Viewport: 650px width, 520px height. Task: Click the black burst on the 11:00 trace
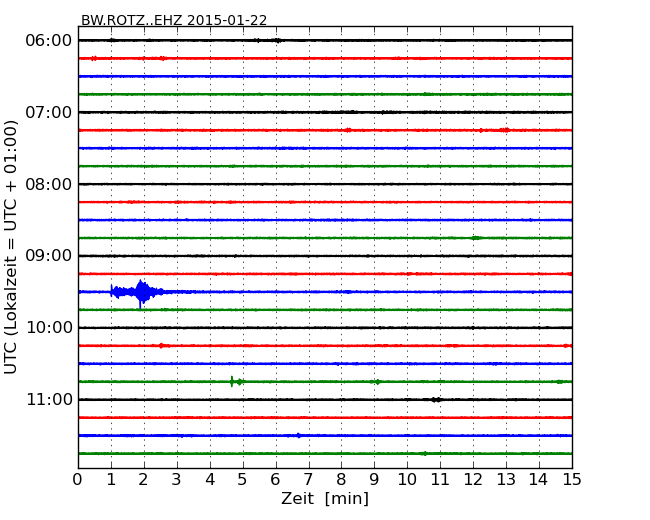point(436,400)
